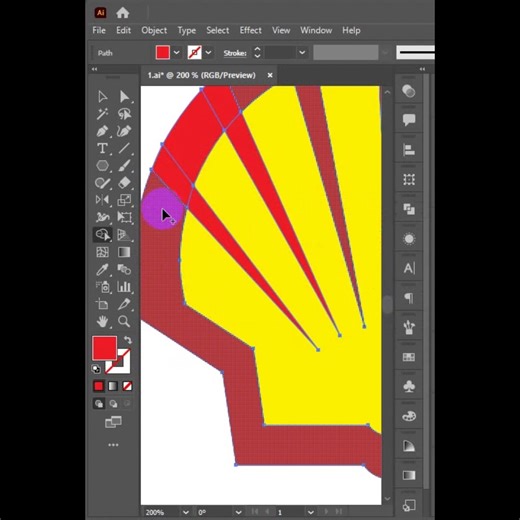Select the Polygon shape tool
The image size is (520, 520).
coord(103,166)
